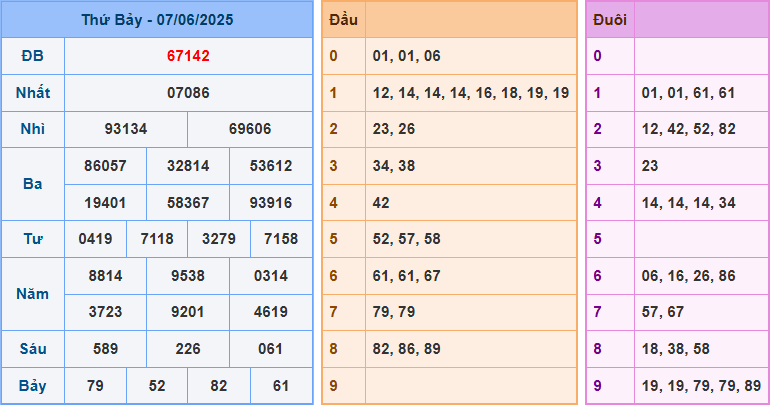This screenshot has width=771, height=405.
Task: Select third prize number 86057
Action: pos(105,166)
